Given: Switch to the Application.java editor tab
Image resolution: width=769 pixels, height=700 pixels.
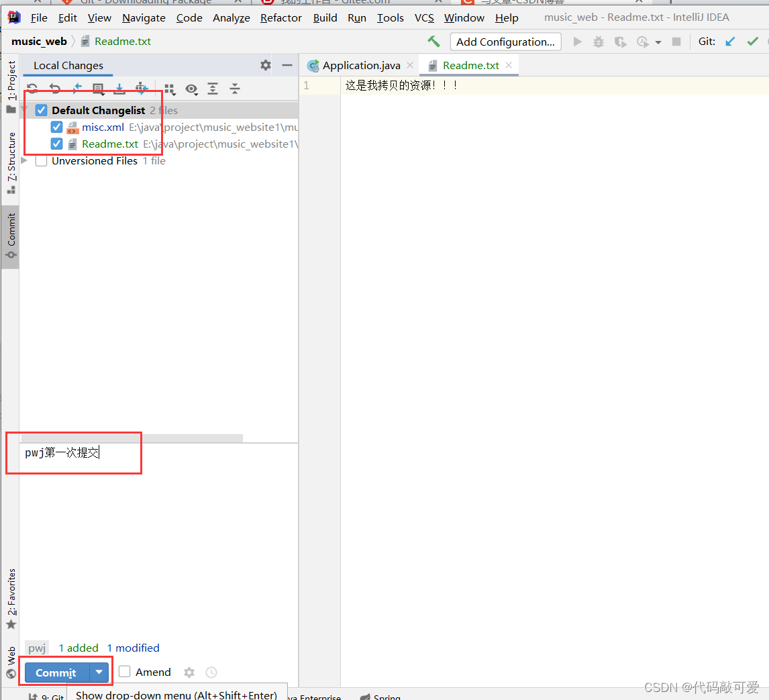Looking at the screenshot, I should click(x=361, y=65).
